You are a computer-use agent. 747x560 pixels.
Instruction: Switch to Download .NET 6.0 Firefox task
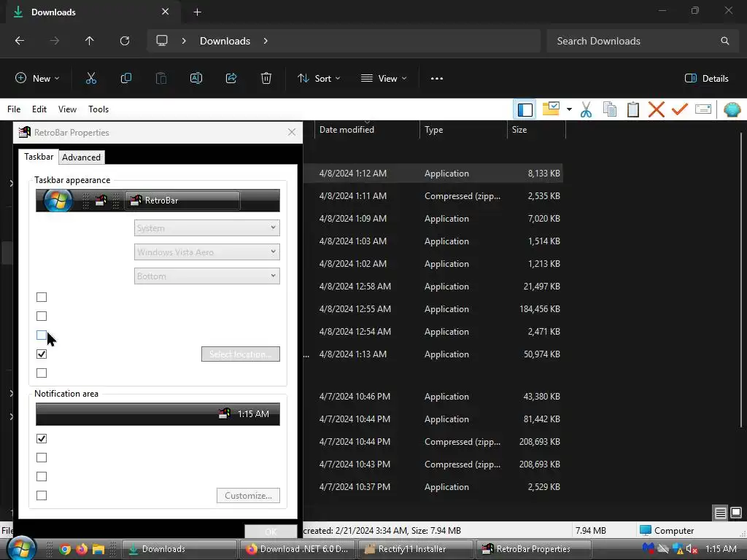point(298,549)
